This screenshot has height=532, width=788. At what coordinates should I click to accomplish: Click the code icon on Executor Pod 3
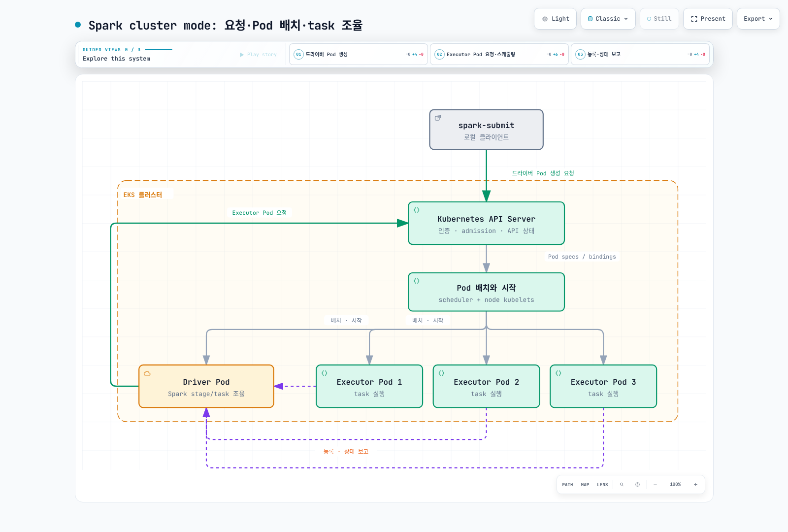[x=558, y=373]
